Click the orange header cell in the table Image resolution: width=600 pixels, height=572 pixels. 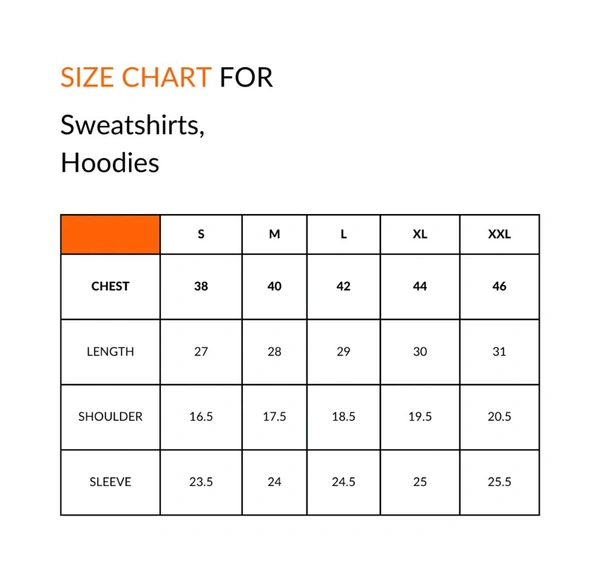[110, 234]
